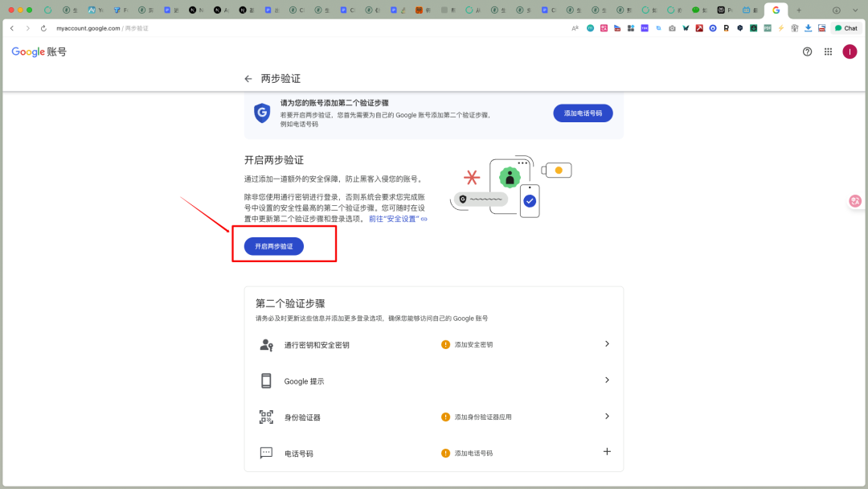
Task: Click the Aa reader/translate icon in toolbar
Action: coord(575,28)
